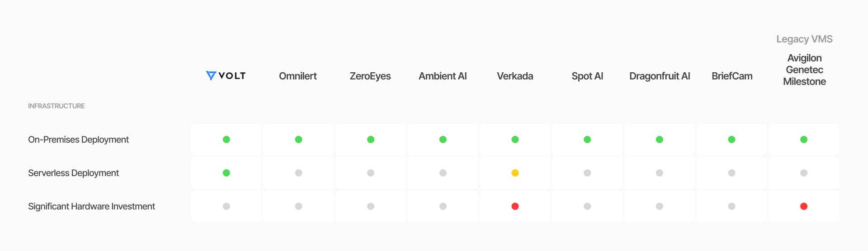Select the Verkada column header
The width and height of the screenshot is (868, 251).
(x=515, y=76)
